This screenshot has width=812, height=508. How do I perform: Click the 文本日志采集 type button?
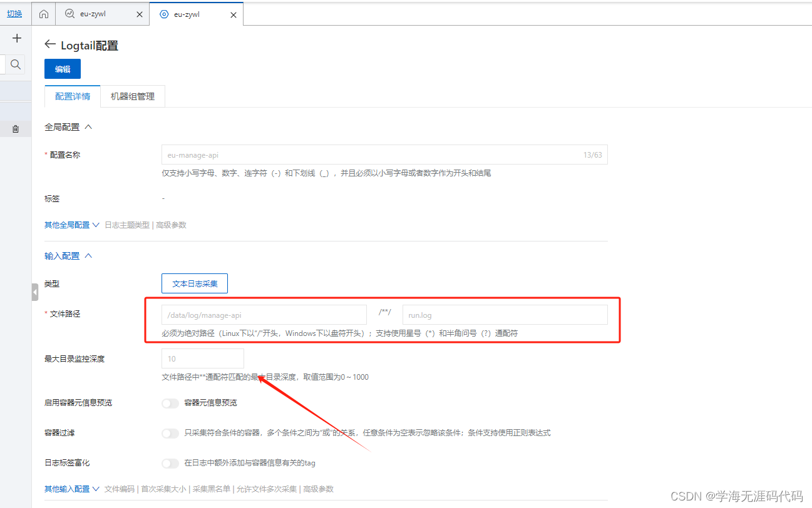click(195, 283)
